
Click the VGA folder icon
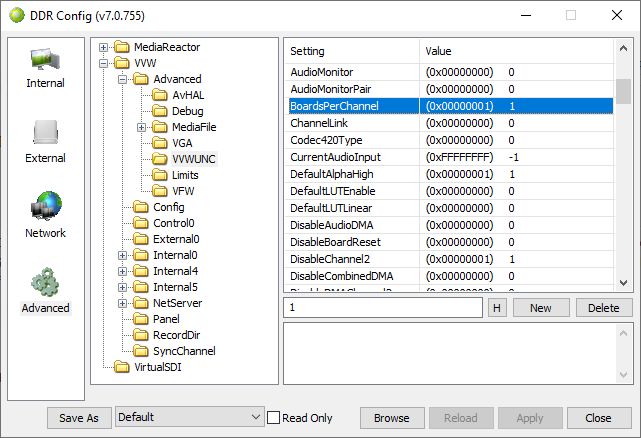click(x=160, y=143)
